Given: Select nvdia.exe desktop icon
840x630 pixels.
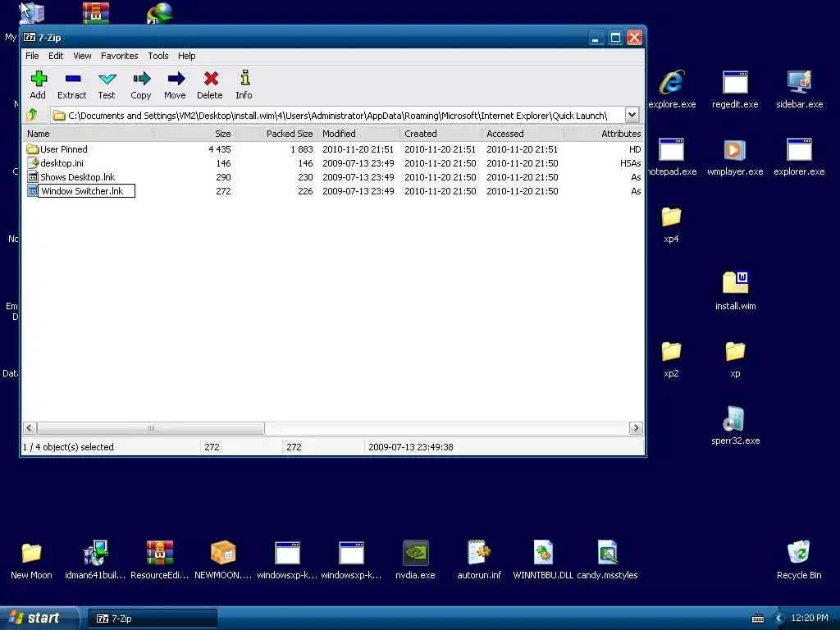Looking at the screenshot, I should pyautogui.click(x=415, y=559).
